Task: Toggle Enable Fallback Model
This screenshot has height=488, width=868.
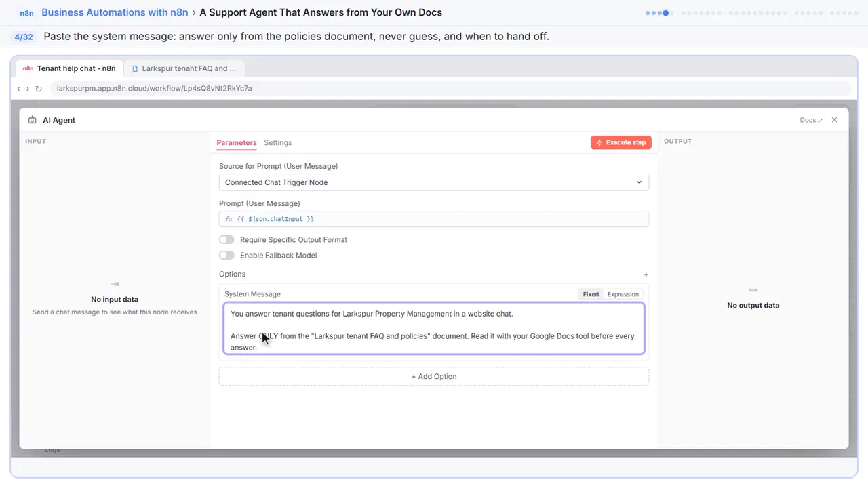Action: 226,256
